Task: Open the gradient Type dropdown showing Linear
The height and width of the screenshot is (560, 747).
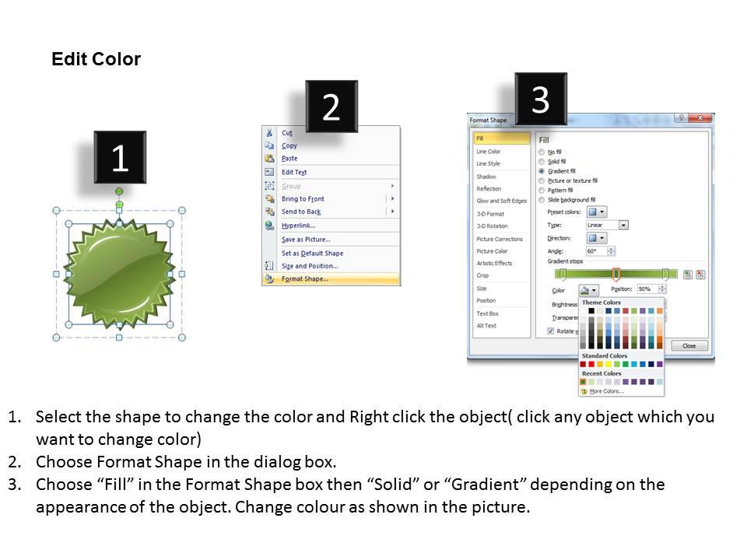Action: click(622, 226)
